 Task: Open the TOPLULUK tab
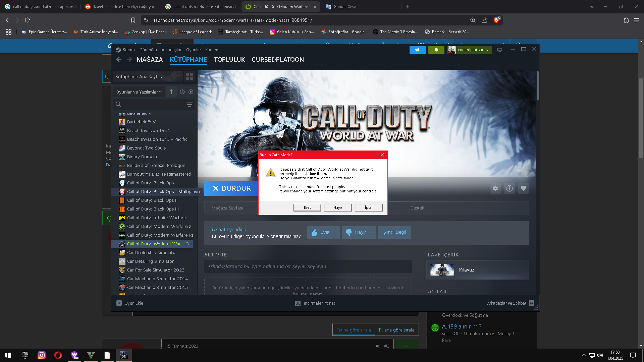pos(229,60)
